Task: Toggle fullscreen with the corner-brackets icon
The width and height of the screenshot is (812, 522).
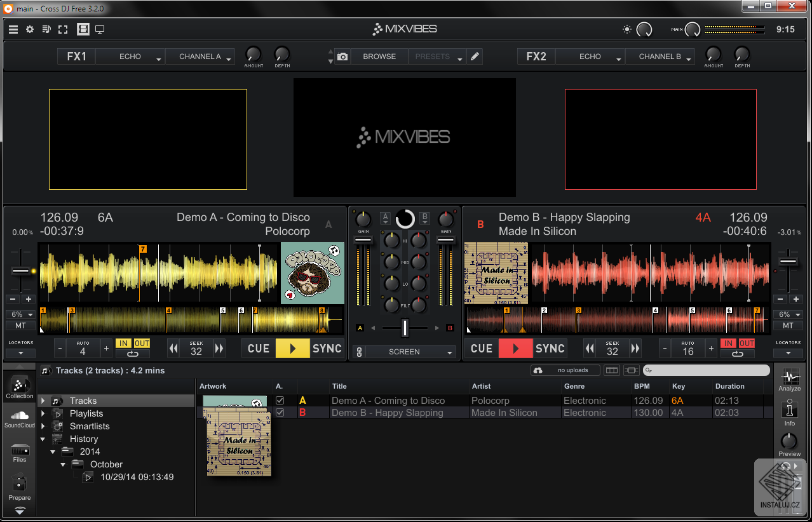Action: (x=63, y=29)
